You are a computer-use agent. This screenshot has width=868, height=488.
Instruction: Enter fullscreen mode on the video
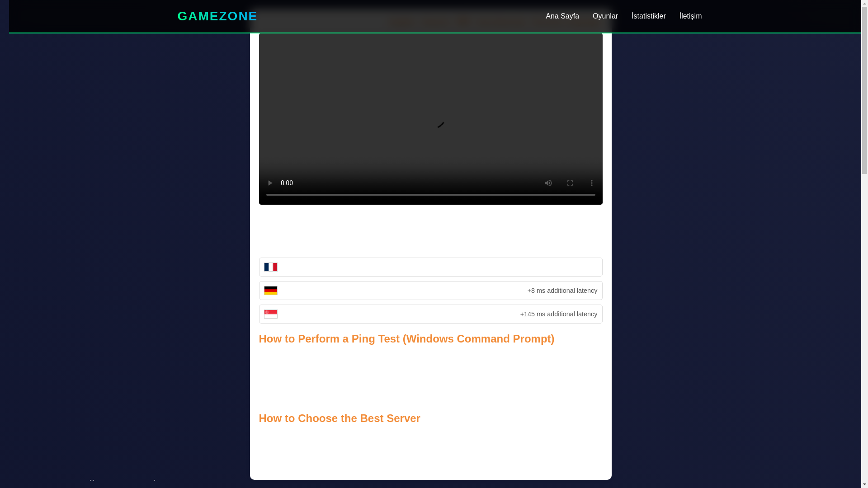(x=570, y=183)
